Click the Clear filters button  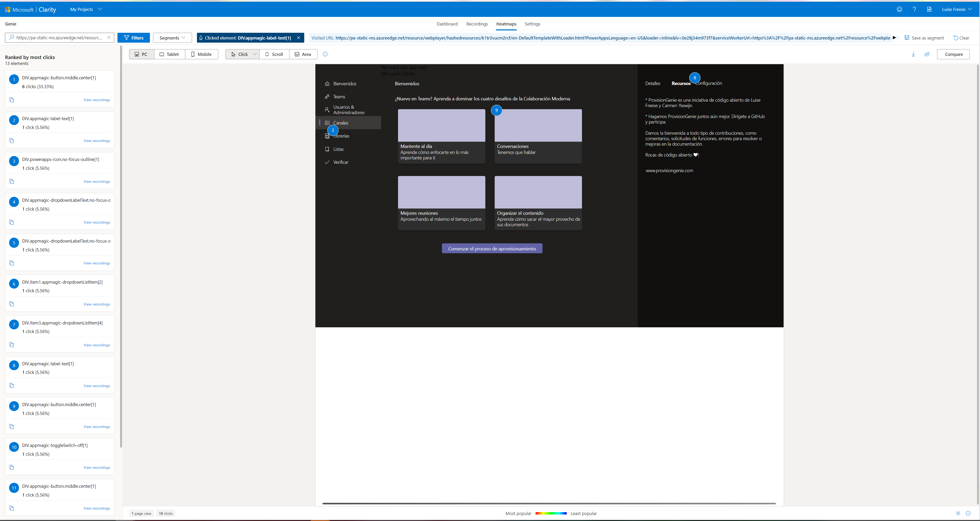961,38
